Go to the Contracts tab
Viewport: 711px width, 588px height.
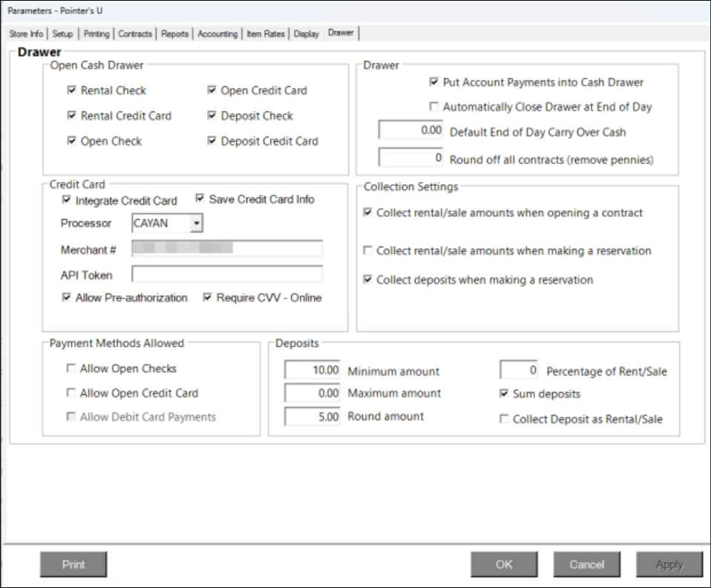(135, 34)
